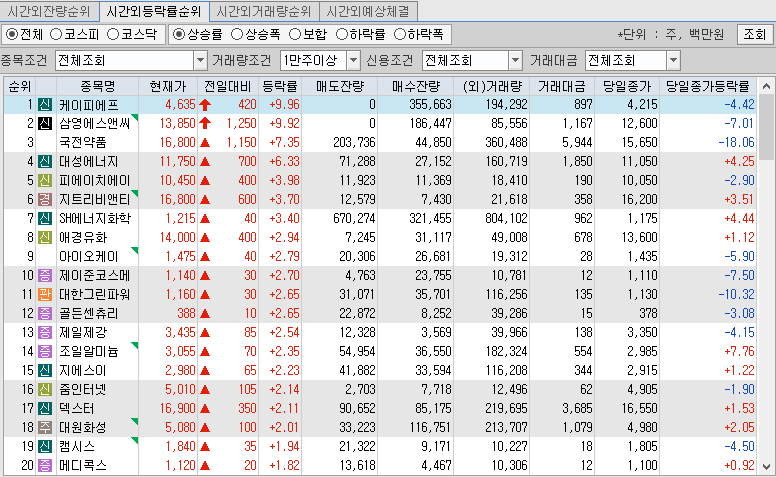Select the 코스닥 radio button

click(113, 35)
